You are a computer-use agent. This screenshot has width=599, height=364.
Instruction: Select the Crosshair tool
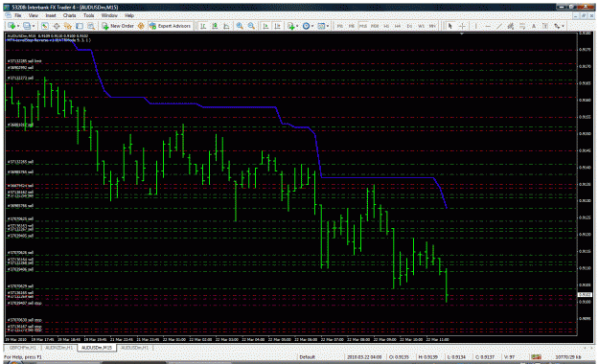462,26
